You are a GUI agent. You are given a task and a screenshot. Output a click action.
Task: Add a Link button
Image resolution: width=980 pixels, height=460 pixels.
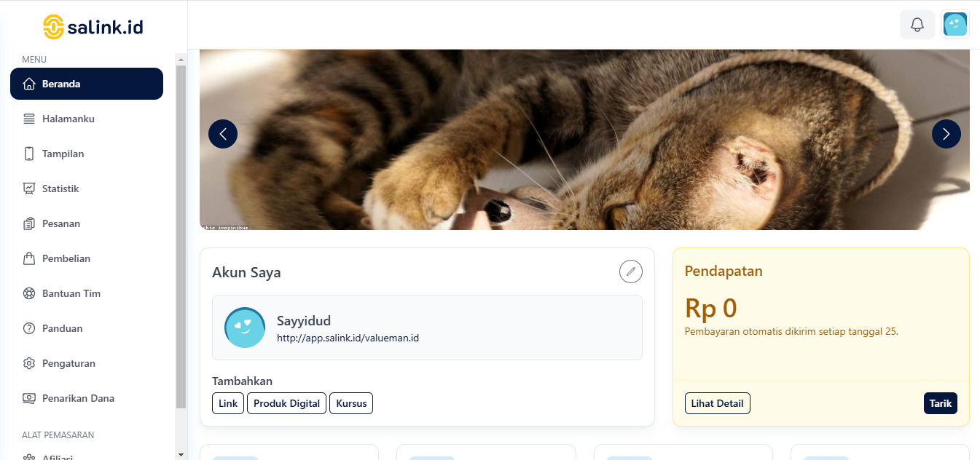coord(228,403)
